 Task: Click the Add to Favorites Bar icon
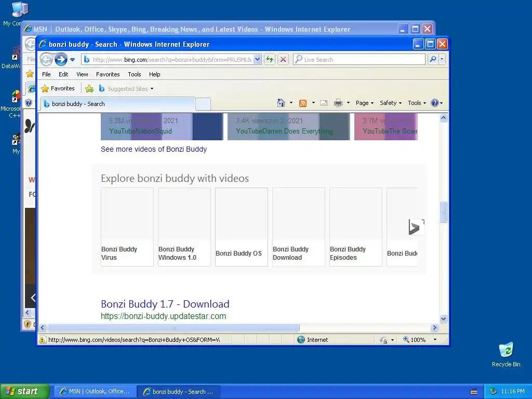coord(89,88)
